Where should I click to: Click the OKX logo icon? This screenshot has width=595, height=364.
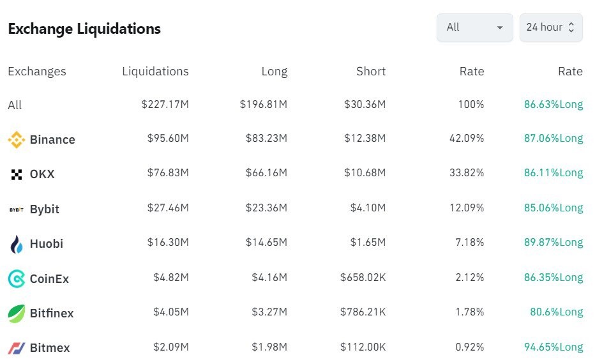[x=16, y=174]
